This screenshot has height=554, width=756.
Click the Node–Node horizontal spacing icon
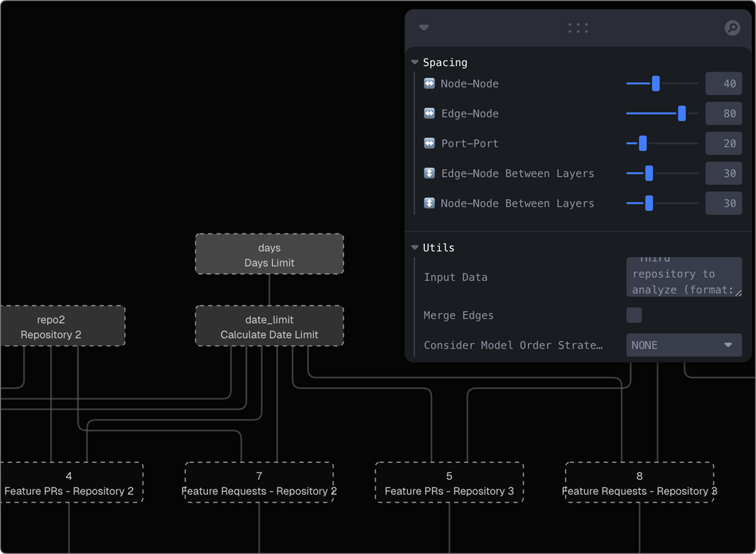(429, 83)
